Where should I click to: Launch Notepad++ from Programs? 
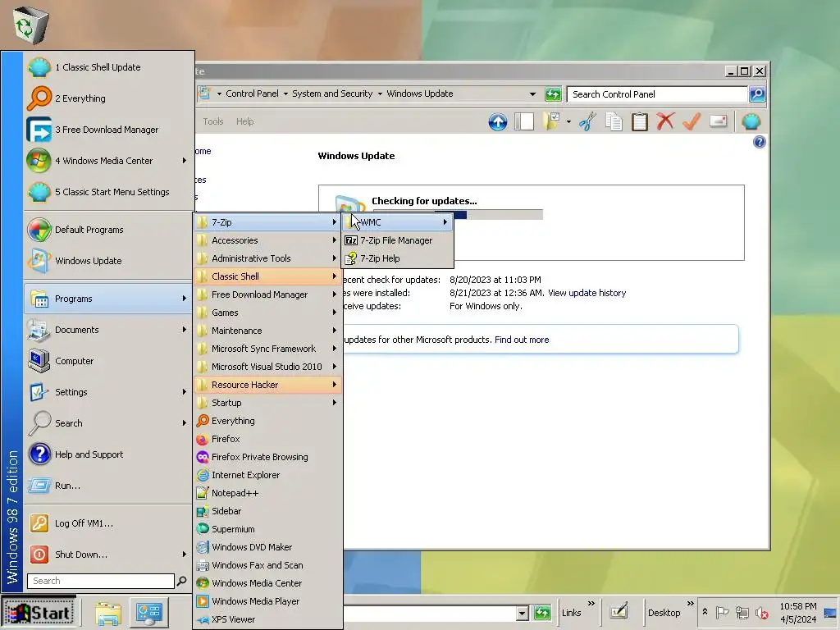click(x=268, y=493)
